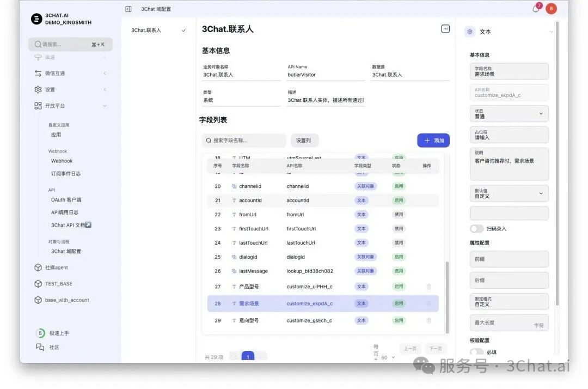This screenshot has width=588, height=389.
Task: Click the field table vertical scrollbar
Action: click(x=447, y=297)
